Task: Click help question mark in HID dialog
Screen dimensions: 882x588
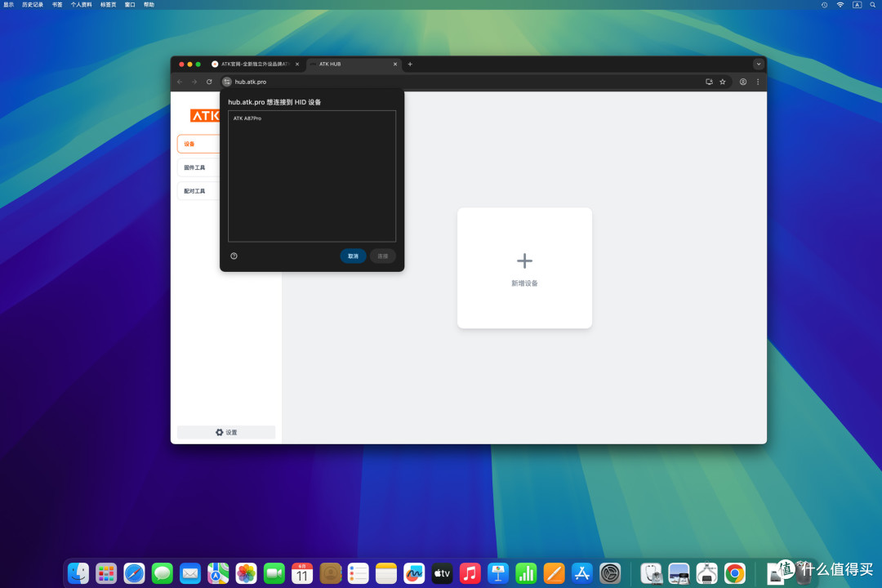Action: [x=234, y=256]
